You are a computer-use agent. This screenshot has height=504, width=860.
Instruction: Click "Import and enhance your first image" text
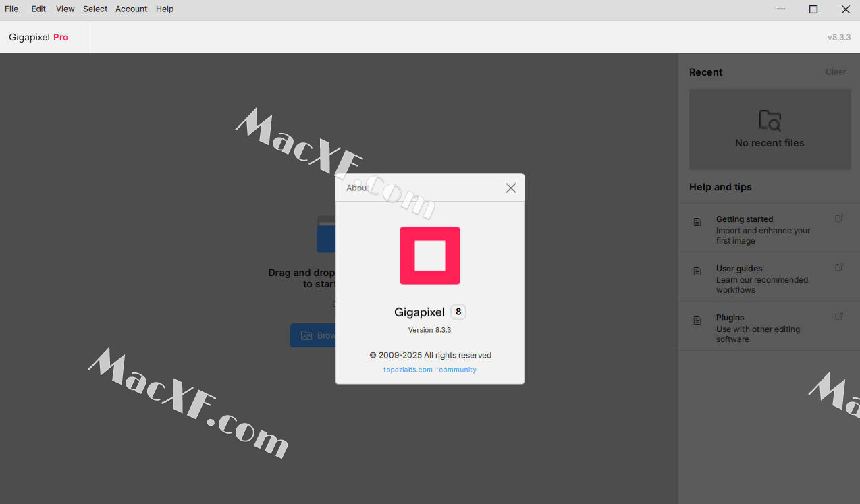(763, 235)
